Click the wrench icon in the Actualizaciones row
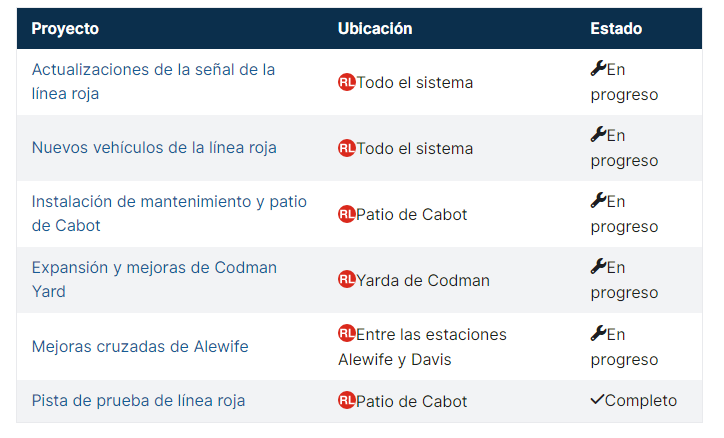Image resolution: width=724 pixels, height=438 pixels. click(598, 68)
